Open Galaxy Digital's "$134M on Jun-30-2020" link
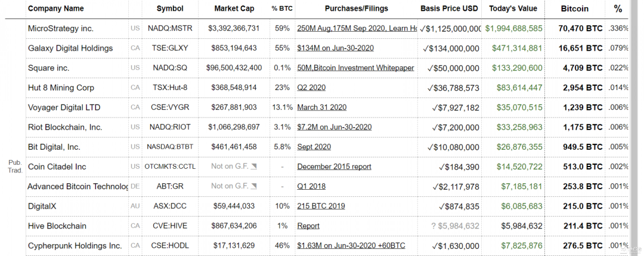The width and height of the screenshot is (644, 256). click(x=335, y=48)
